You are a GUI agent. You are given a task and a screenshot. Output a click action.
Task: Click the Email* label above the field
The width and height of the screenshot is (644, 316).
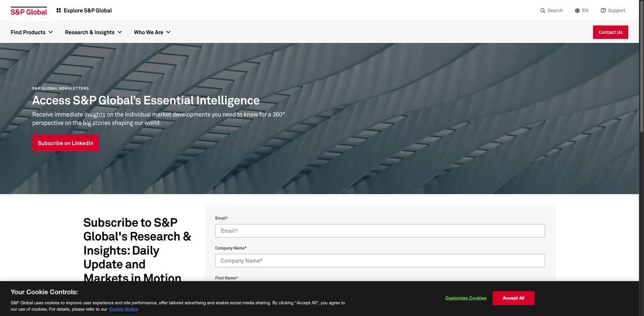click(x=221, y=218)
